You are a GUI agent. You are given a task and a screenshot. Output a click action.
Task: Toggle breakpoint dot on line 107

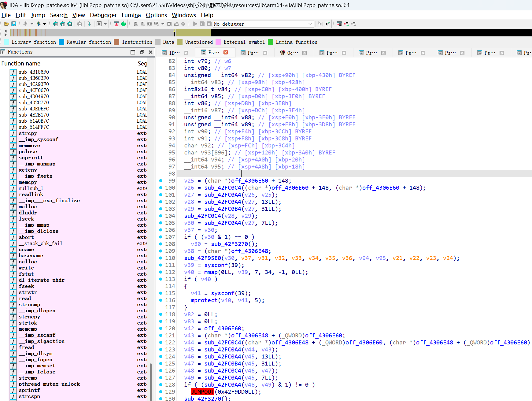click(x=161, y=237)
